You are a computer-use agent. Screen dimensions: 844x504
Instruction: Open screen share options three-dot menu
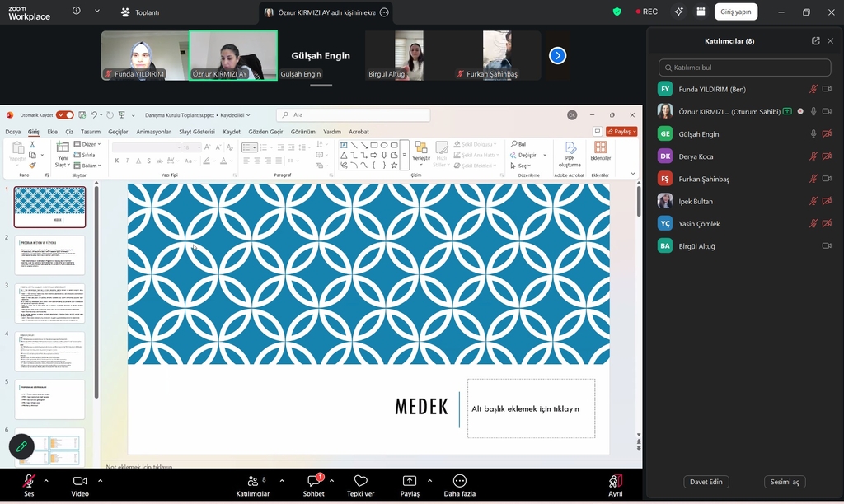pos(384,12)
